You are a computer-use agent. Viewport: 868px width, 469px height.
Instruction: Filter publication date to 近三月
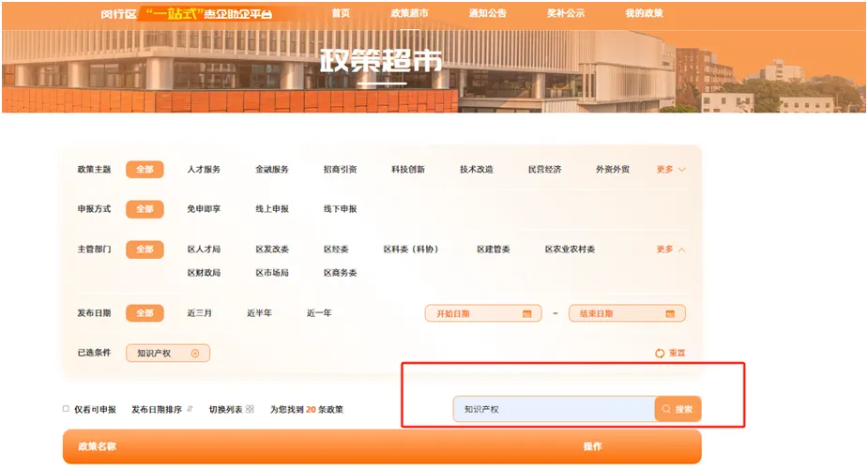pyautogui.click(x=199, y=313)
